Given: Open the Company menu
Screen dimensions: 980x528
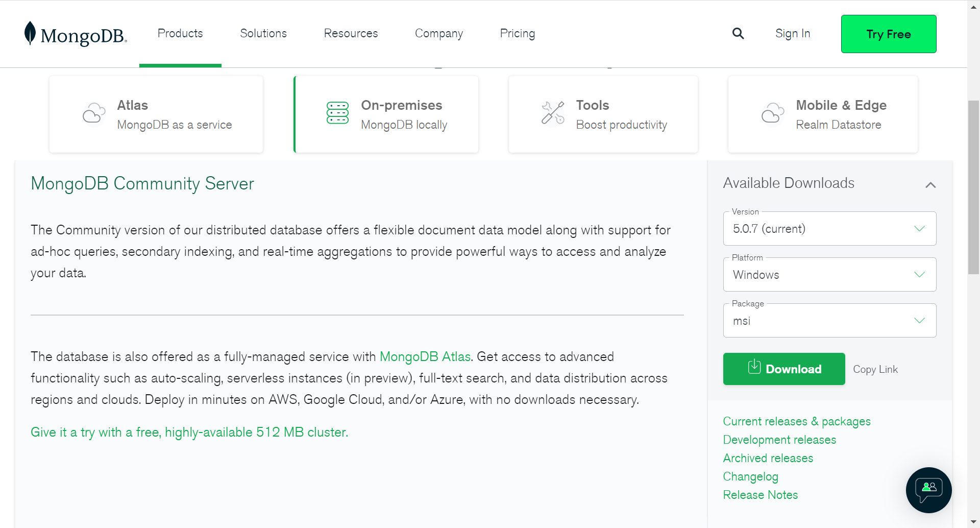Looking at the screenshot, I should click(x=439, y=33).
